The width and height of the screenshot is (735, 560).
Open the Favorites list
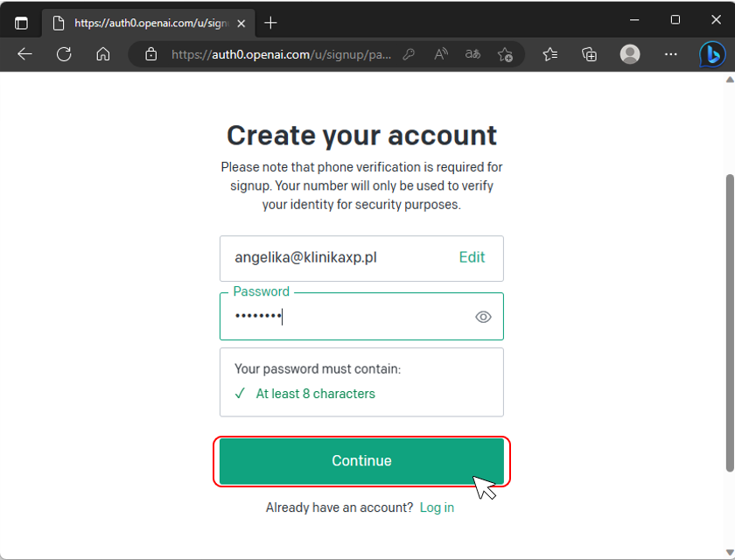coord(549,54)
